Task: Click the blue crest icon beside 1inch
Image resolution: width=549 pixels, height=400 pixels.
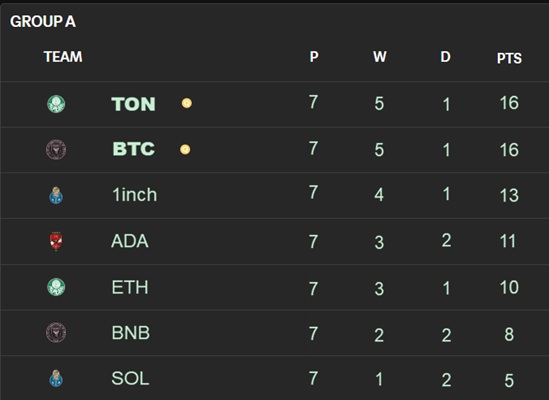Action: click(x=56, y=195)
